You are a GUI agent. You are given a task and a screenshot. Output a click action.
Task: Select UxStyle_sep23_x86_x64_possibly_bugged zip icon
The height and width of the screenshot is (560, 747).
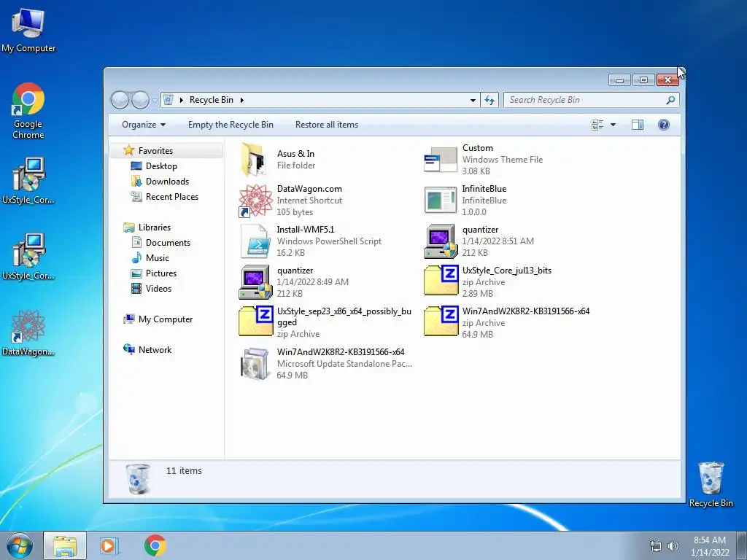(256, 321)
